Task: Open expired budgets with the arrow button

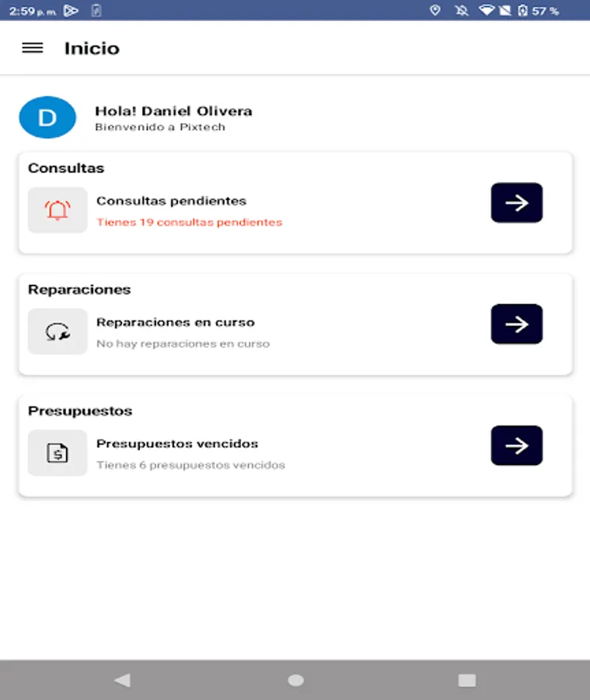Action: 516,445
